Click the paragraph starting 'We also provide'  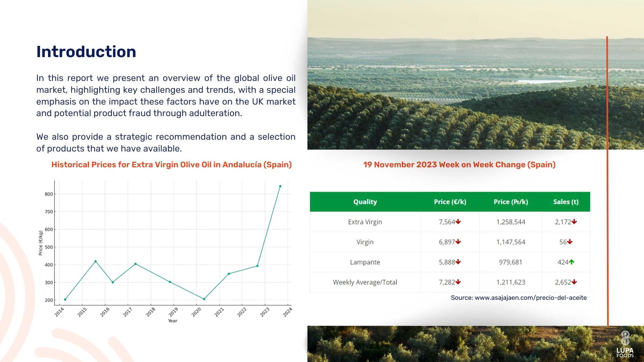[166, 143]
